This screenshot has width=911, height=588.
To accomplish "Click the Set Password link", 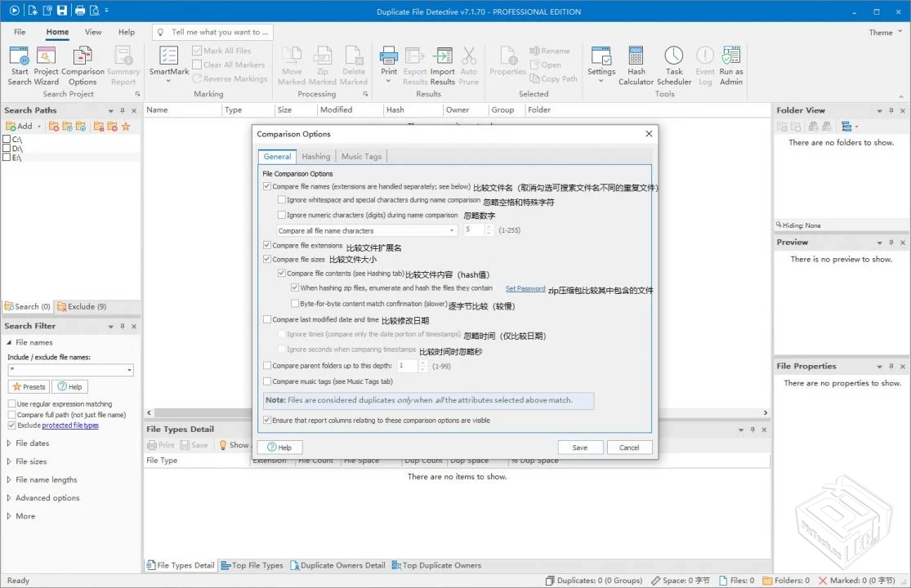I will coord(525,288).
